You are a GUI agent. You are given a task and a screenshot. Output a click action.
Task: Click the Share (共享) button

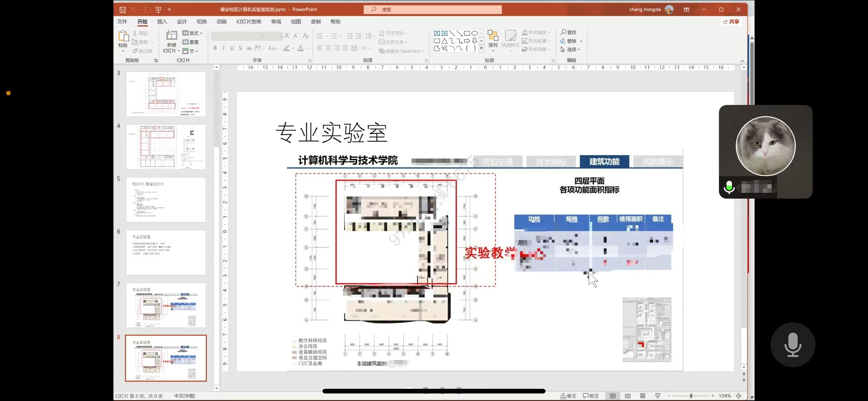pos(731,21)
